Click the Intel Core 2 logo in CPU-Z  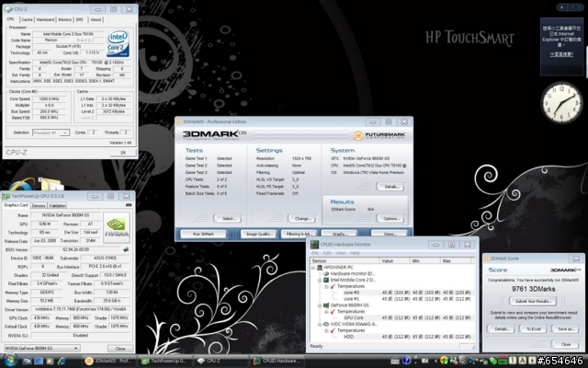coord(118,43)
